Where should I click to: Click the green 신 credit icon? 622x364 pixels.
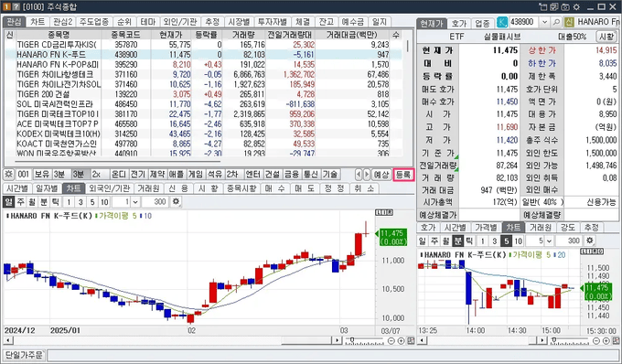(x=569, y=21)
